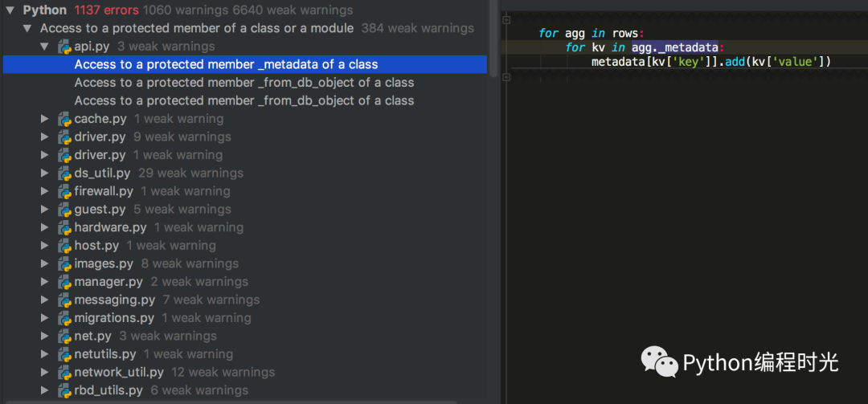
Task: Click the messaging.py Python file icon
Action: tap(65, 300)
